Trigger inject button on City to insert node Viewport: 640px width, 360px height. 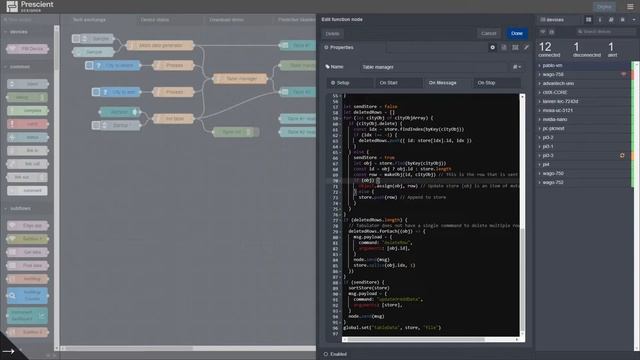[x=89, y=65]
